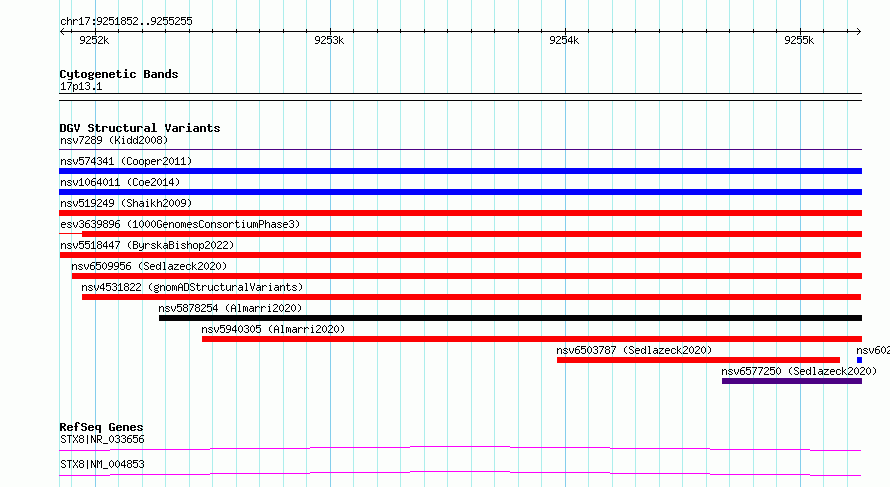Click the nsv6503787 (Sedlazeck2020) label
Image resolution: width=890 pixels, height=487 pixels.
[x=634, y=350]
